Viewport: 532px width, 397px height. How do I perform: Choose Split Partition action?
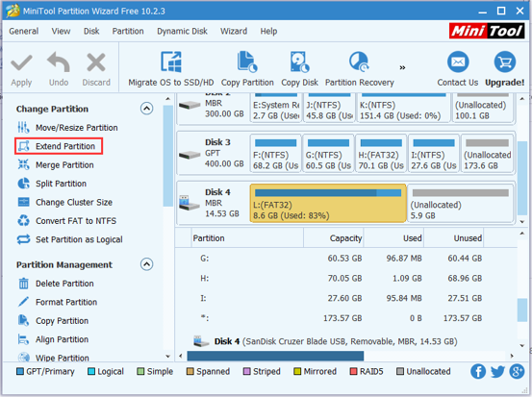[x=52, y=184]
